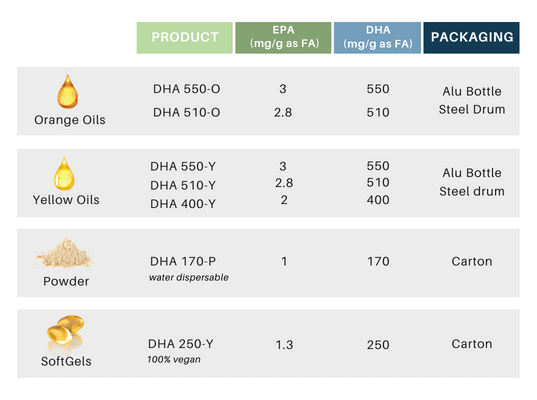Click the Powder category label
The width and height of the screenshot is (537, 400).
[66, 281]
